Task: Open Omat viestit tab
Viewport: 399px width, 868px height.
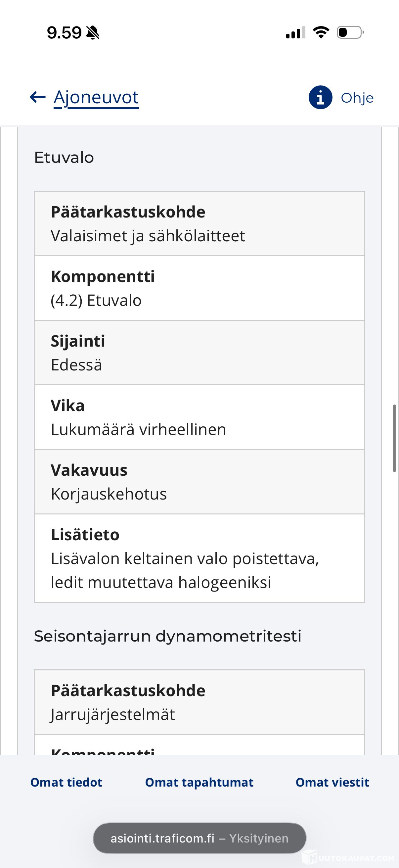Action: [332, 782]
